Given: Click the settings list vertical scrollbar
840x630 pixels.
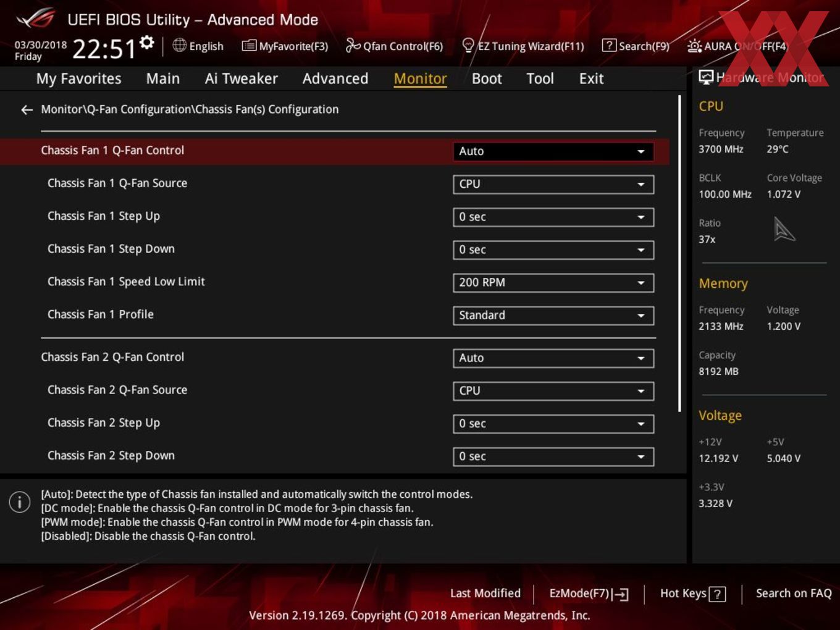Looking at the screenshot, I should coord(679,253).
